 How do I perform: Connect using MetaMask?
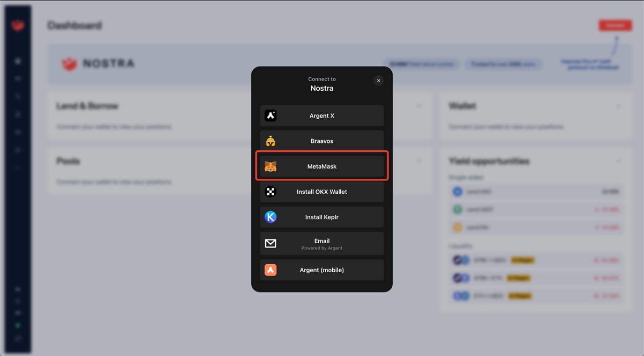[x=322, y=166]
